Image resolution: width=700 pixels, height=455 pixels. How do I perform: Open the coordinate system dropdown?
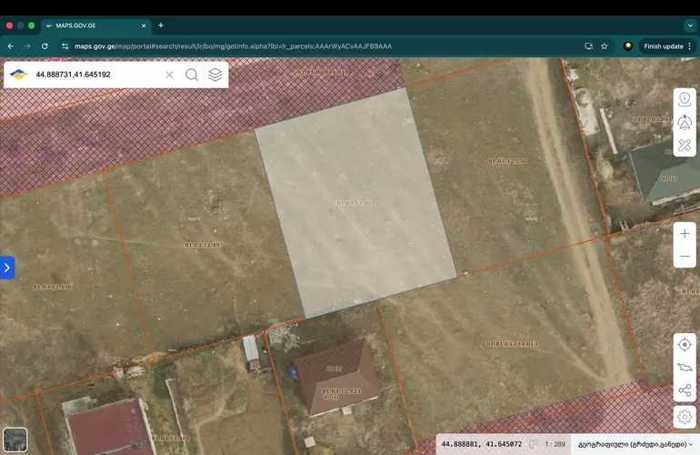pyautogui.click(x=636, y=443)
